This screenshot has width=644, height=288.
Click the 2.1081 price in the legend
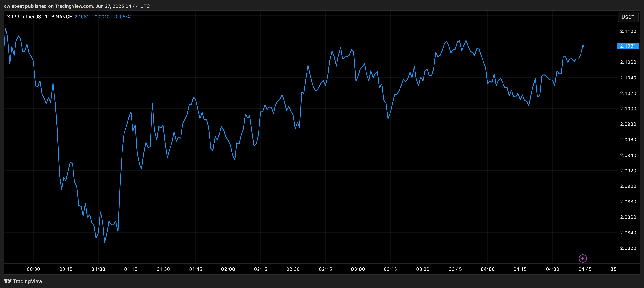pos(82,17)
